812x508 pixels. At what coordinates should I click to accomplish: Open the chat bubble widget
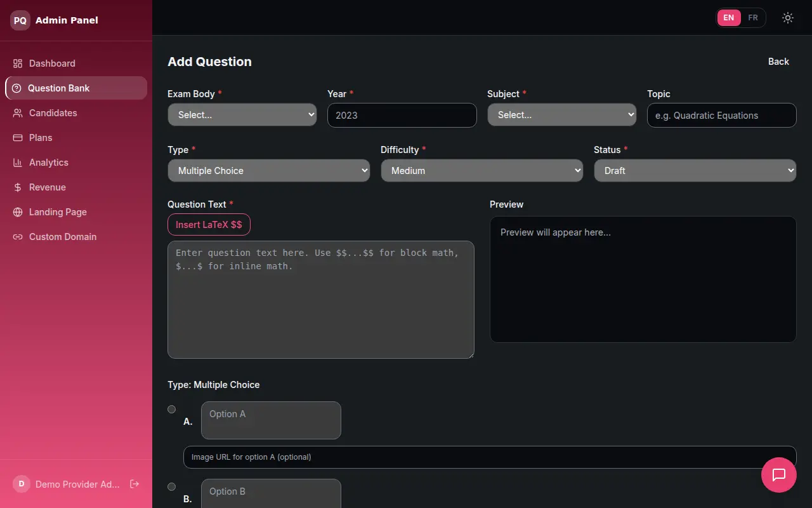coord(779,475)
